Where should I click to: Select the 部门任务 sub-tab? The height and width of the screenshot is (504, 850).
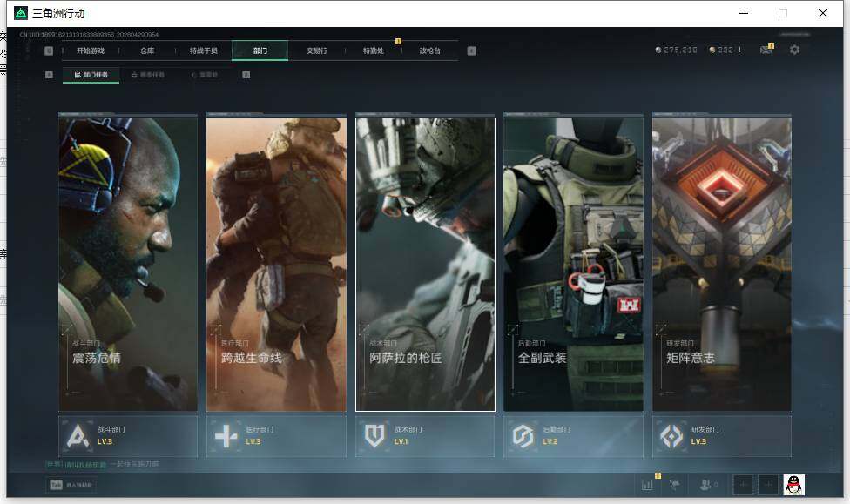tap(91, 75)
